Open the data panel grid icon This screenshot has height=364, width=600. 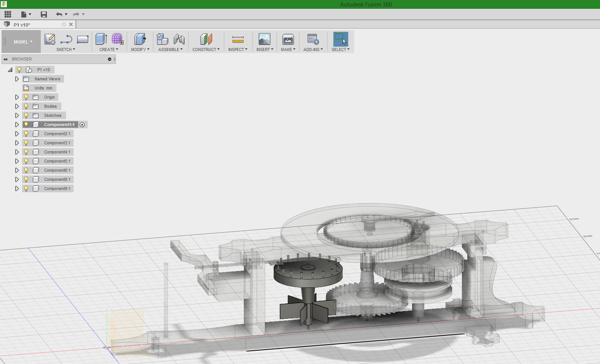click(8, 14)
